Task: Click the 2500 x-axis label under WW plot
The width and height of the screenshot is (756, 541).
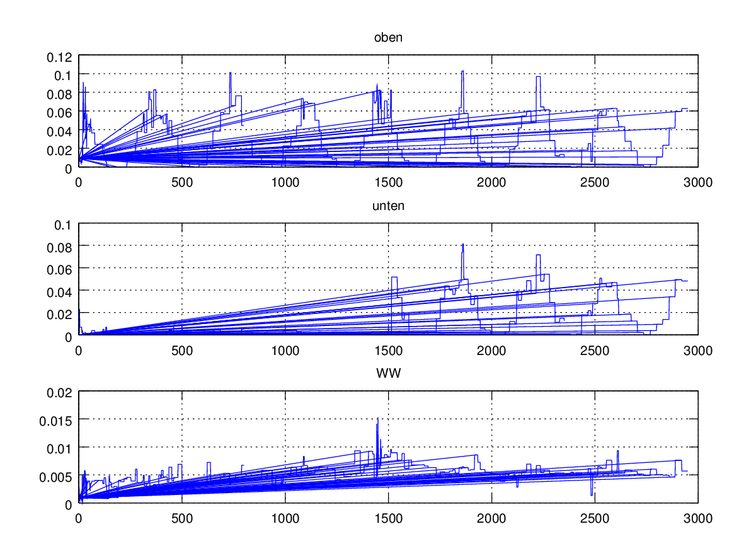Action: 594,518
